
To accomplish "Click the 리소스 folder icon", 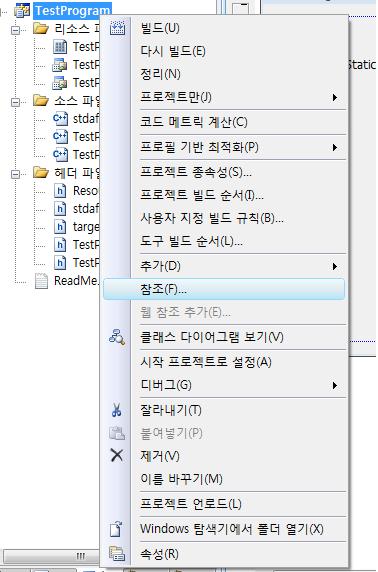I will (41, 28).
